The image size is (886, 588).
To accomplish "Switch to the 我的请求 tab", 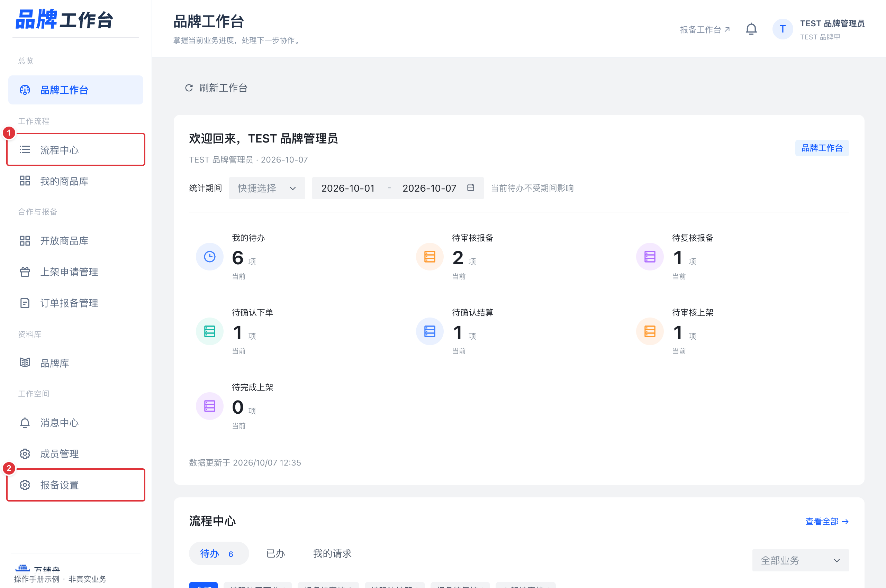I will tap(332, 553).
